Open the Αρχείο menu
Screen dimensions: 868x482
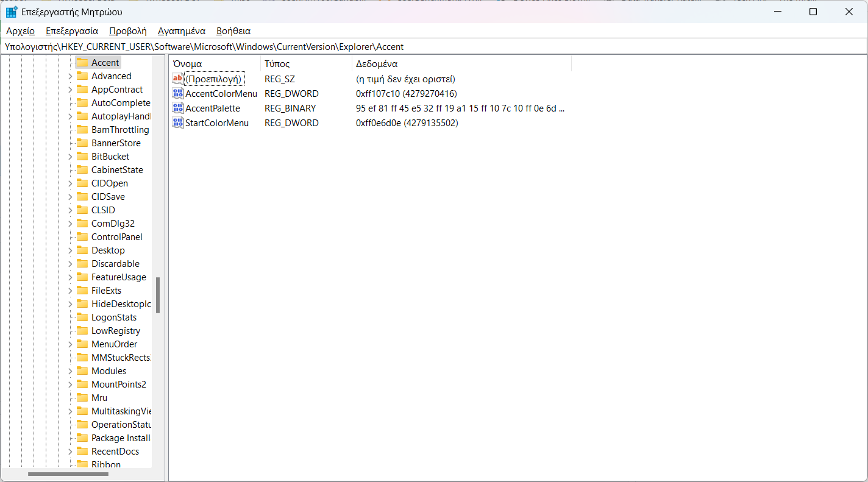point(21,30)
